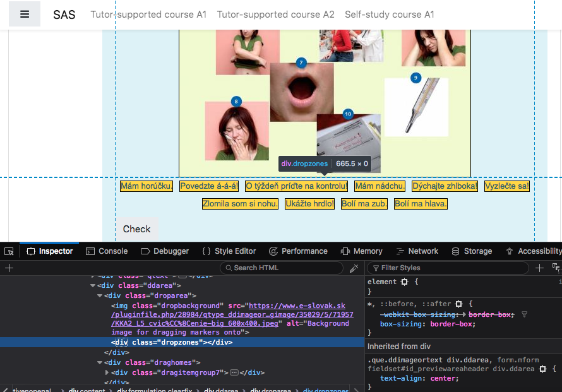This screenshot has width=562, height=392.
Task: Edit the text-align center value
Action: (444, 378)
